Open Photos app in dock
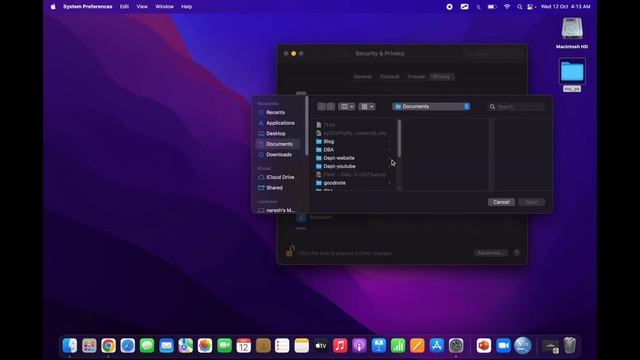Image resolution: width=640 pixels, height=360 pixels. coord(205,346)
